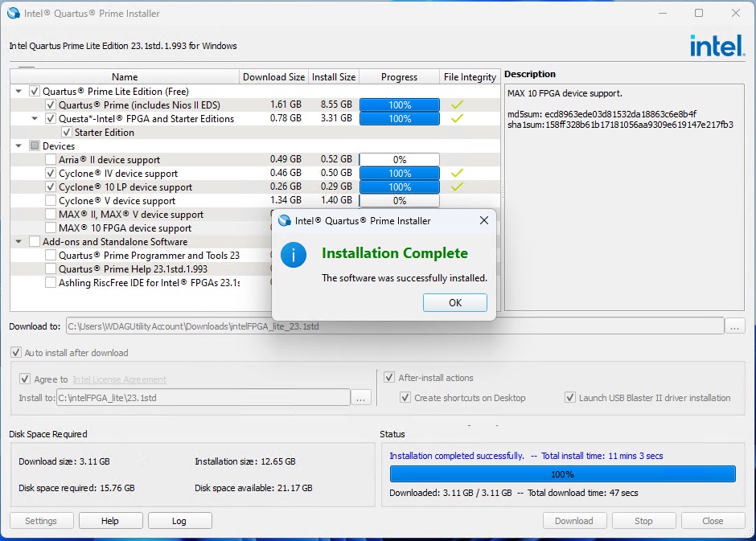This screenshot has width=756, height=541.
Task: Toggle Launch USB Blaster II driver installation
Action: (x=570, y=397)
